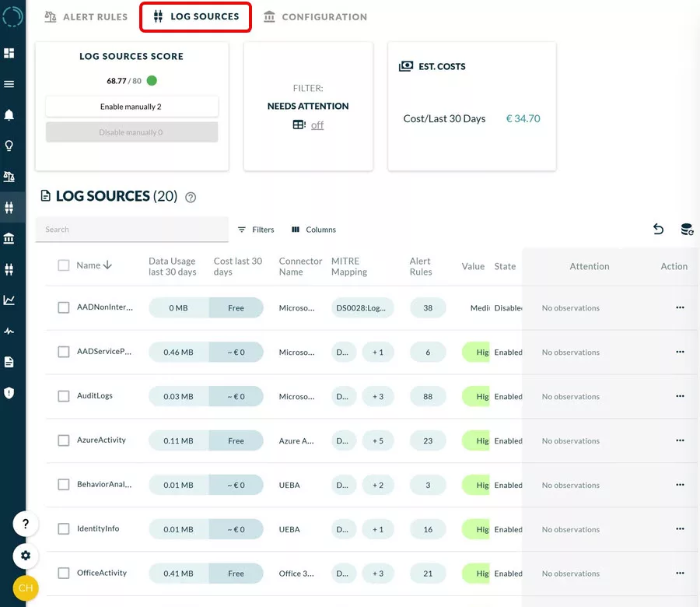Click High value badge for OfficeActivity

[x=476, y=573]
